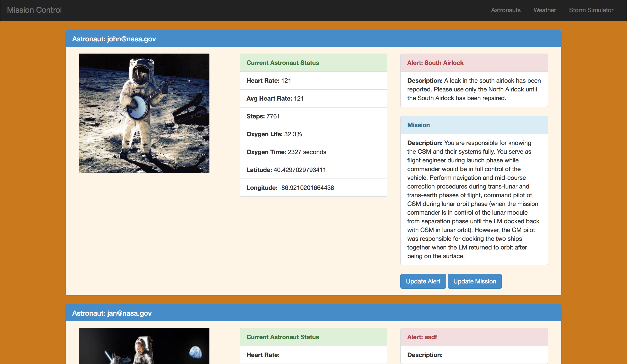
Task: Click the Mission Control brand link
Action: point(34,10)
